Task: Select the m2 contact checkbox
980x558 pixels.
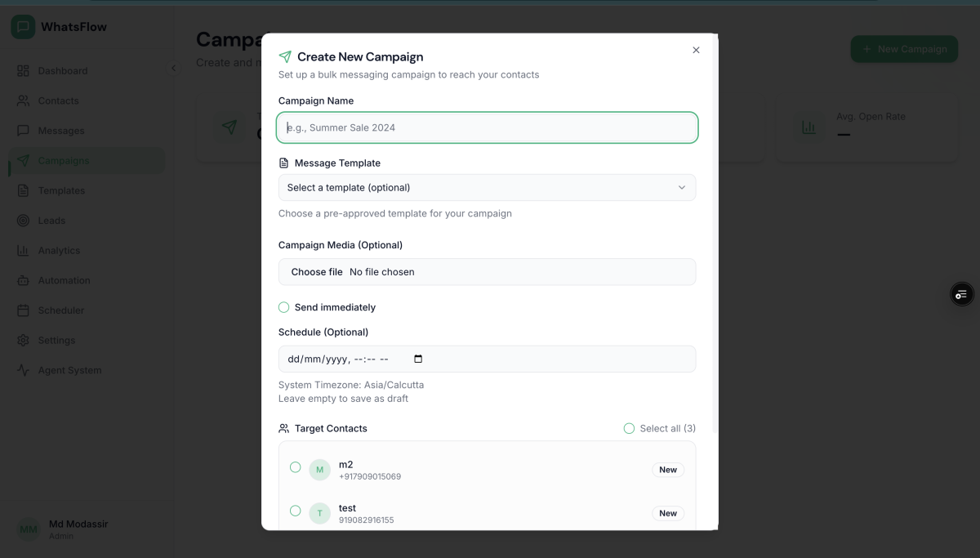Action: (x=296, y=467)
